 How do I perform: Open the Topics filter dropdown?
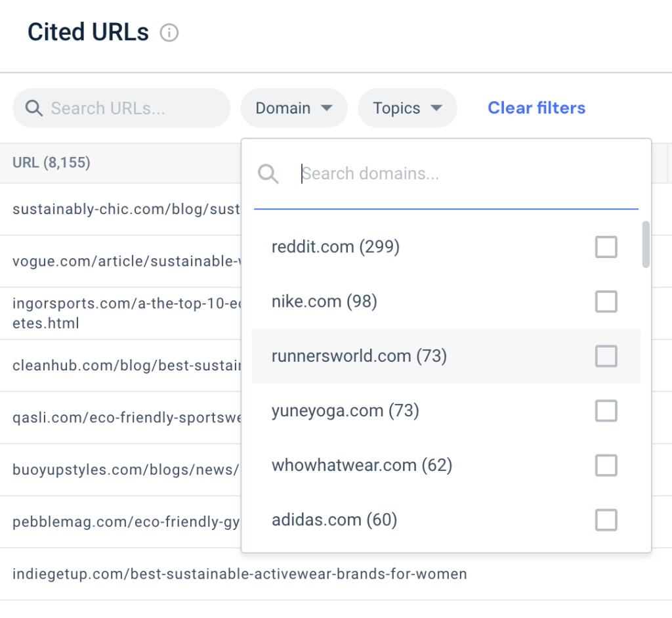pyautogui.click(x=407, y=108)
